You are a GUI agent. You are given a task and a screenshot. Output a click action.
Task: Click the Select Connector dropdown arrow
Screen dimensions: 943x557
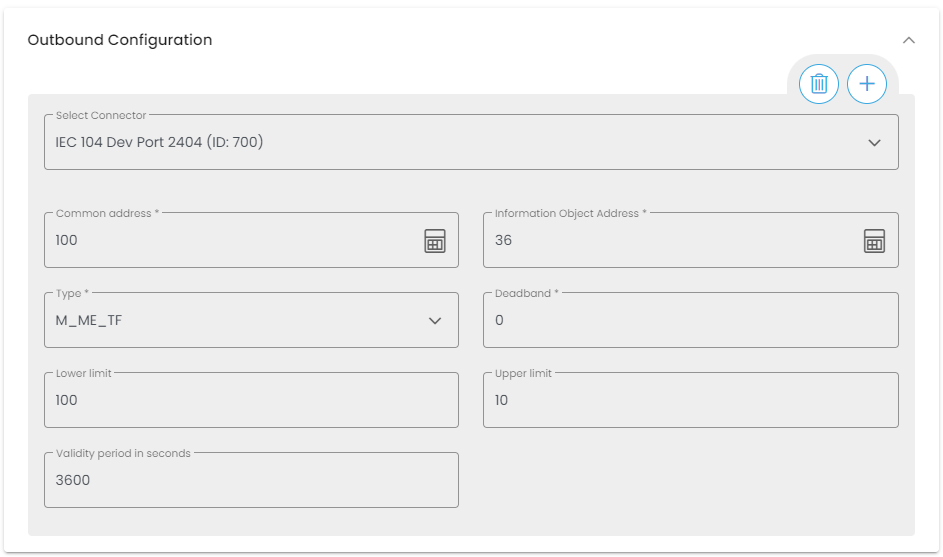pos(875,143)
